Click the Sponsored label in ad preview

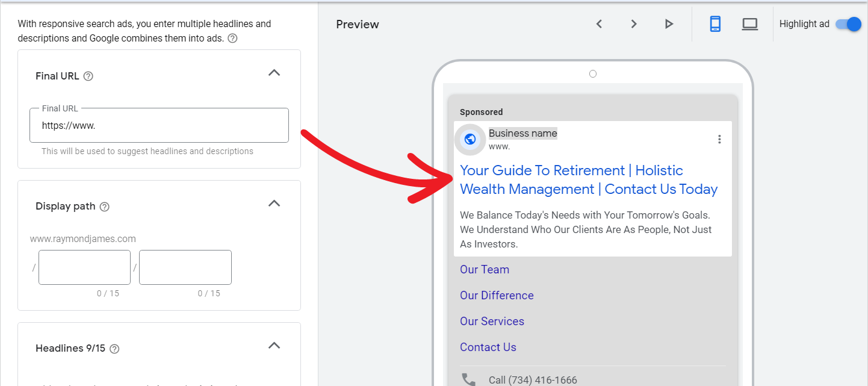pyautogui.click(x=481, y=112)
